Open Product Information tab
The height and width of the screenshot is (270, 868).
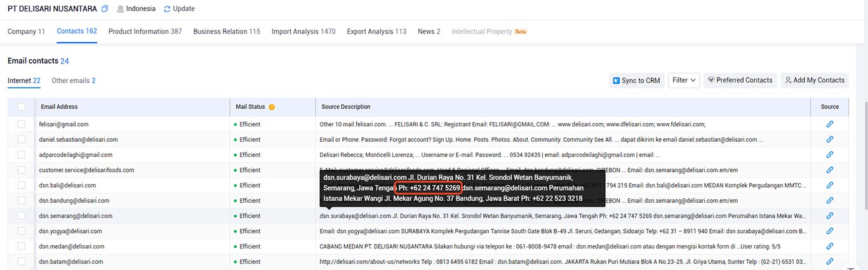click(x=145, y=31)
